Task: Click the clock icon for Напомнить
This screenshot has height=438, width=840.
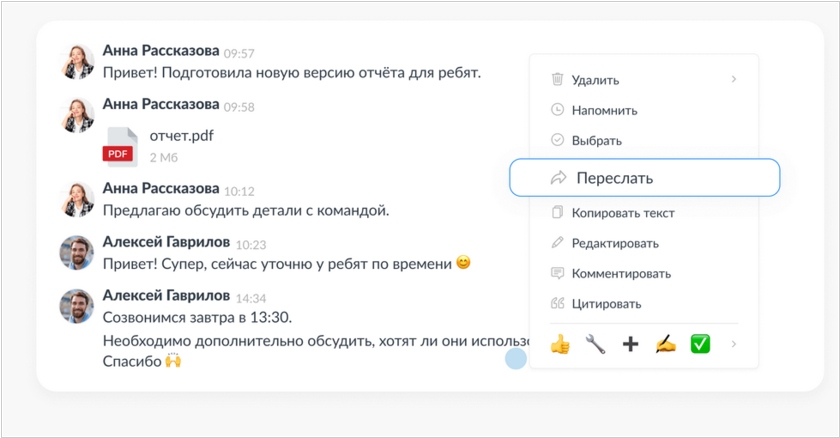Action: (558, 110)
